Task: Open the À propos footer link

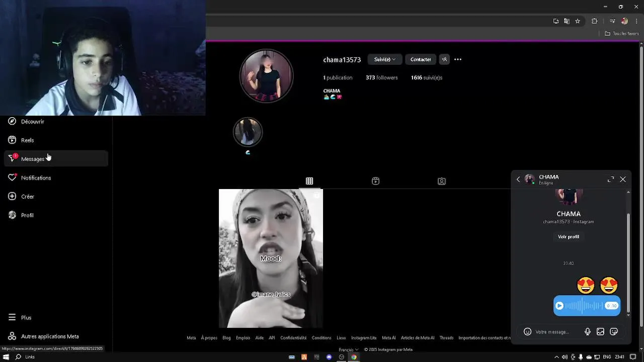Action: tap(209, 338)
